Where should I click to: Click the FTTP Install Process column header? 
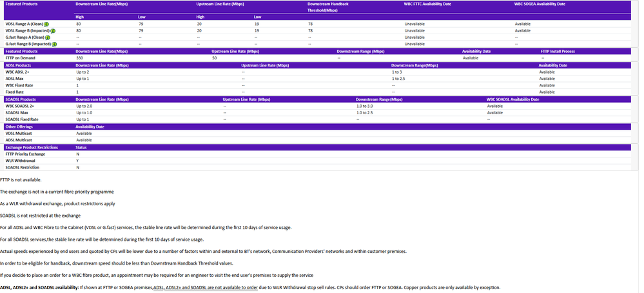pyautogui.click(x=558, y=51)
